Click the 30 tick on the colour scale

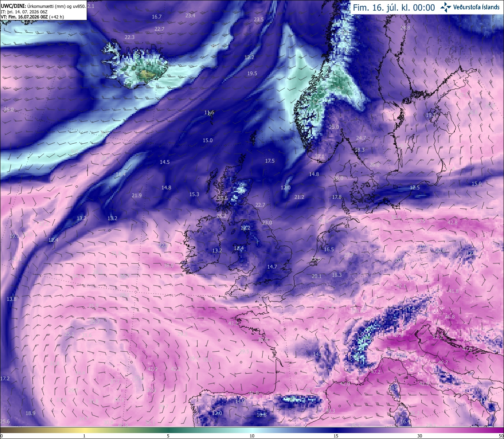[x=420, y=436]
